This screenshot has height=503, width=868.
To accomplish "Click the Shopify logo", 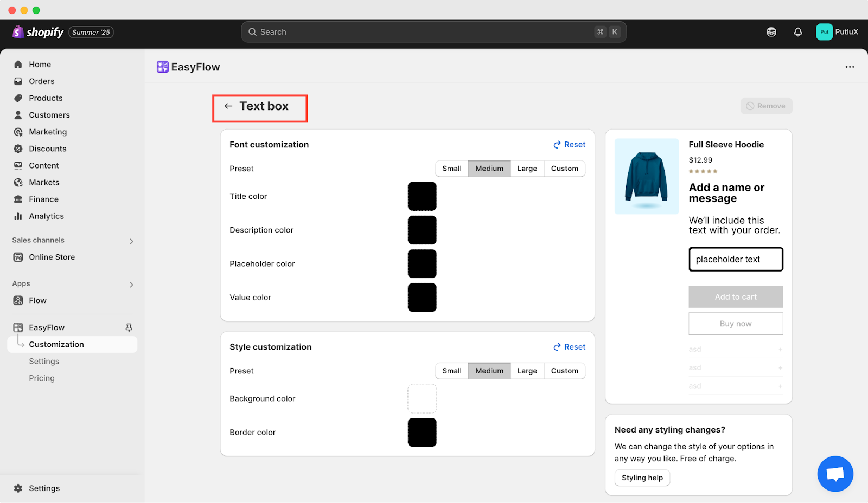I will [x=38, y=32].
